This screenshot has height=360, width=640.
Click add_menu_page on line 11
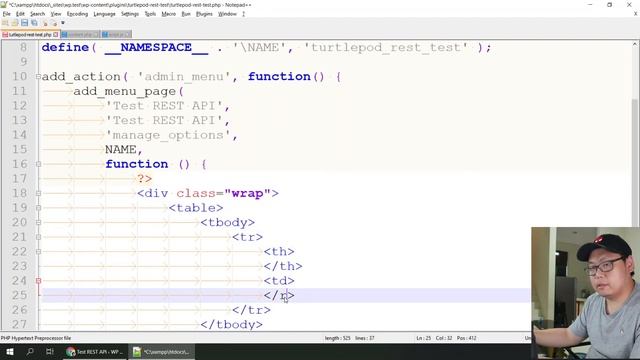tap(124, 91)
